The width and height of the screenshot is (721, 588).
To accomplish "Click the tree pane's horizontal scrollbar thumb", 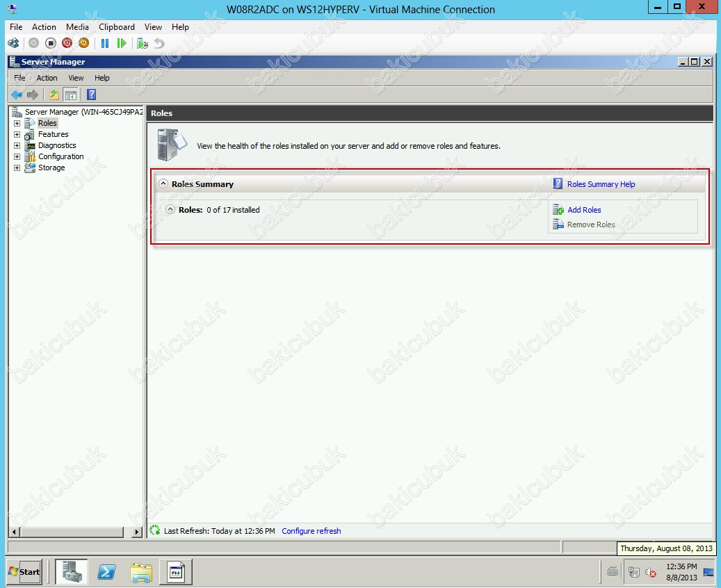I will 72,532.
